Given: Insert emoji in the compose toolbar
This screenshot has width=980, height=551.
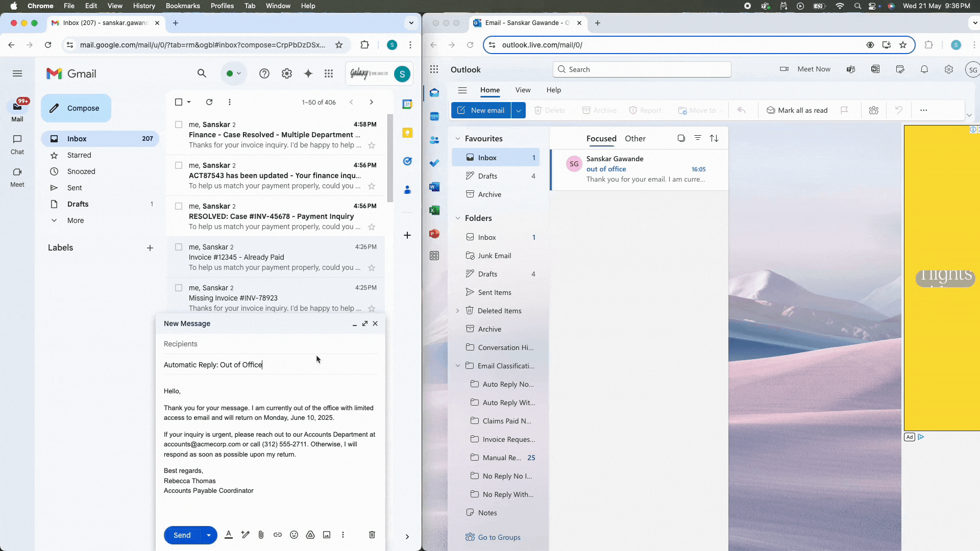Looking at the screenshot, I should [x=294, y=535].
